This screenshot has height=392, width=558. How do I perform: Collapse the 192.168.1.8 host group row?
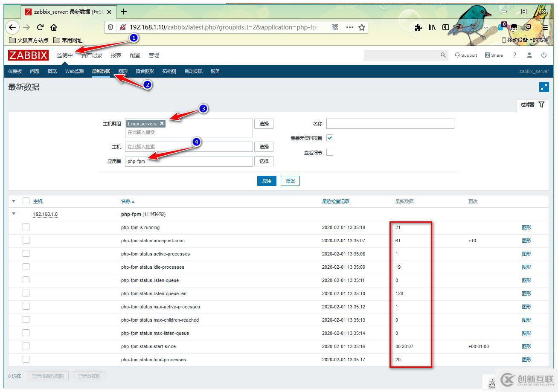pos(13,214)
